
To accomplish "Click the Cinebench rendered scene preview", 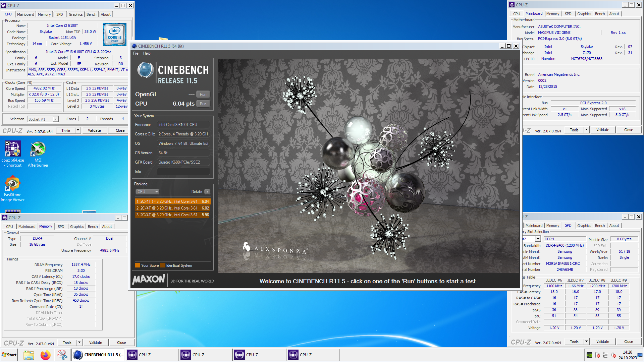I will [x=369, y=166].
